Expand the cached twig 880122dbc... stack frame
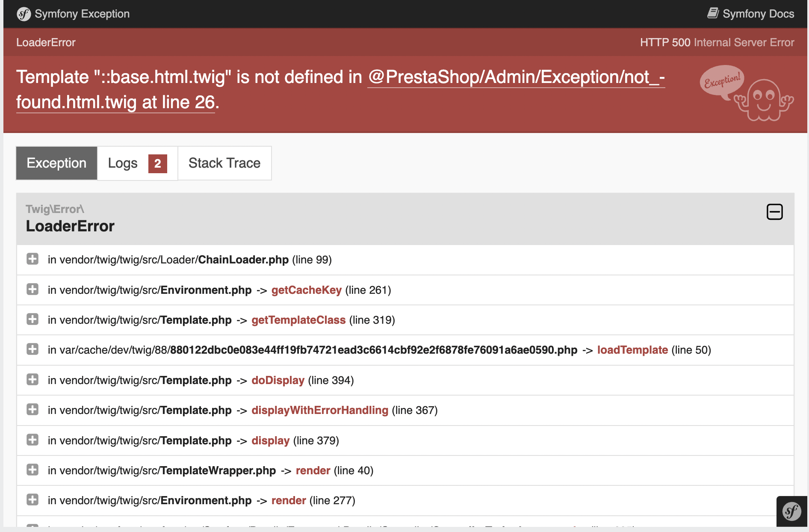The width and height of the screenshot is (809, 532). point(32,349)
